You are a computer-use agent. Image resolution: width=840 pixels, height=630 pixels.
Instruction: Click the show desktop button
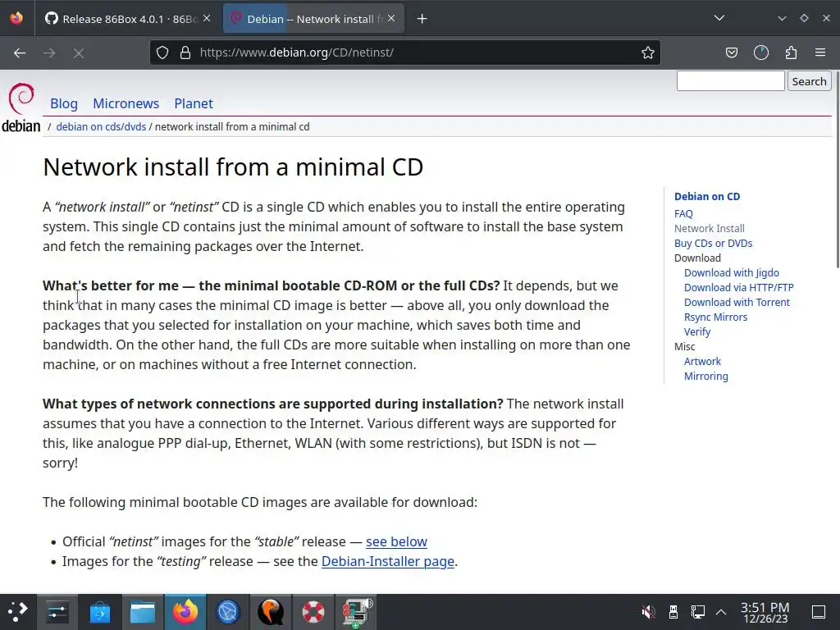tap(819, 611)
